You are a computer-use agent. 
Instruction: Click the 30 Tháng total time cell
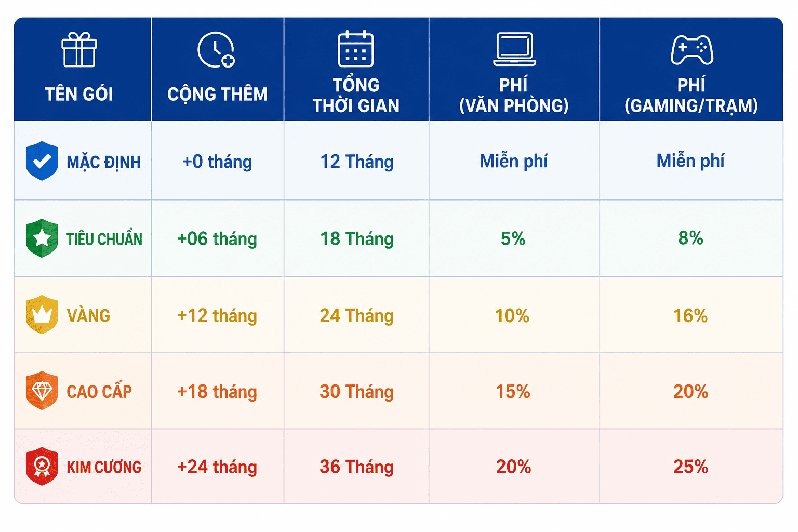coord(356,392)
